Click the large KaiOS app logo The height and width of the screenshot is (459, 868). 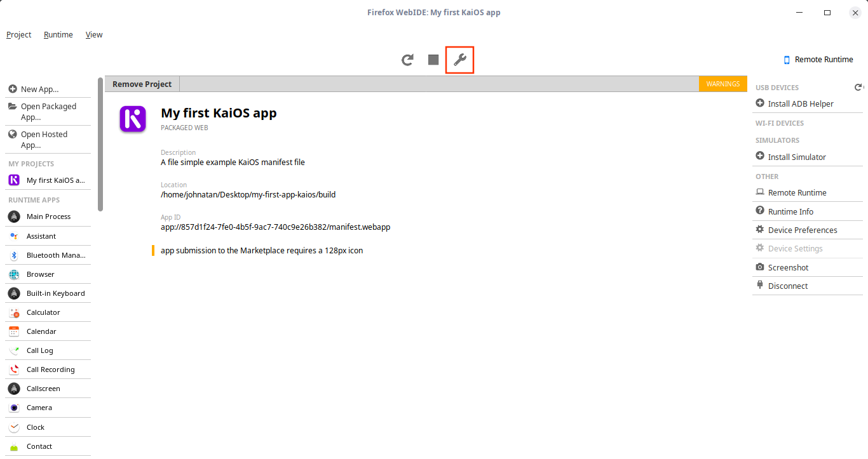[133, 119]
